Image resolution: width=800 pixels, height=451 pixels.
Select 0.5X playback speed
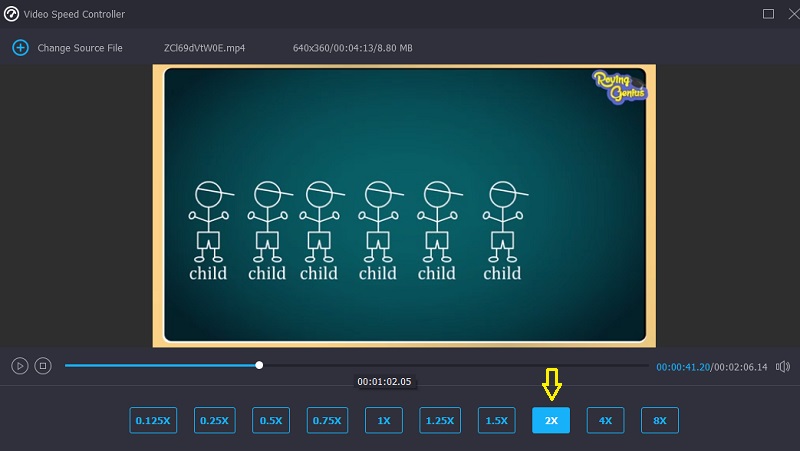270,421
